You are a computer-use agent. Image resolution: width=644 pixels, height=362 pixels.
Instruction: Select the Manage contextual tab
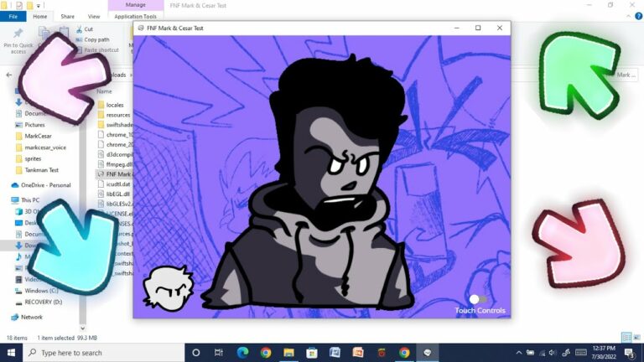pyautogui.click(x=136, y=5)
